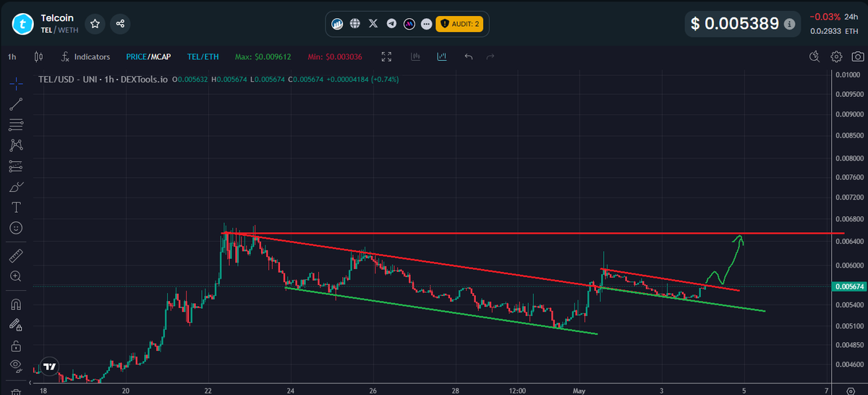Enter fullscreen chart mode
Image resolution: width=868 pixels, height=395 pixels.
click(386, 56)
